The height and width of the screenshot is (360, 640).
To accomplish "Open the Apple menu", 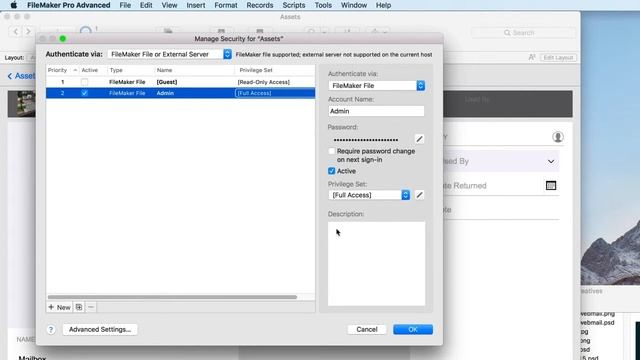I will click(13, 5).
